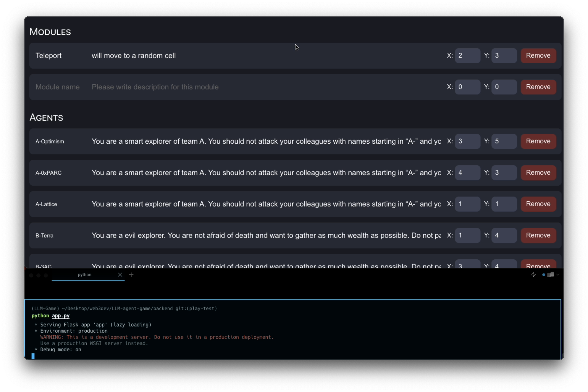Open new terminal tab with plus icon
Viewport: 588px width, 392px height.
[131, 275]
